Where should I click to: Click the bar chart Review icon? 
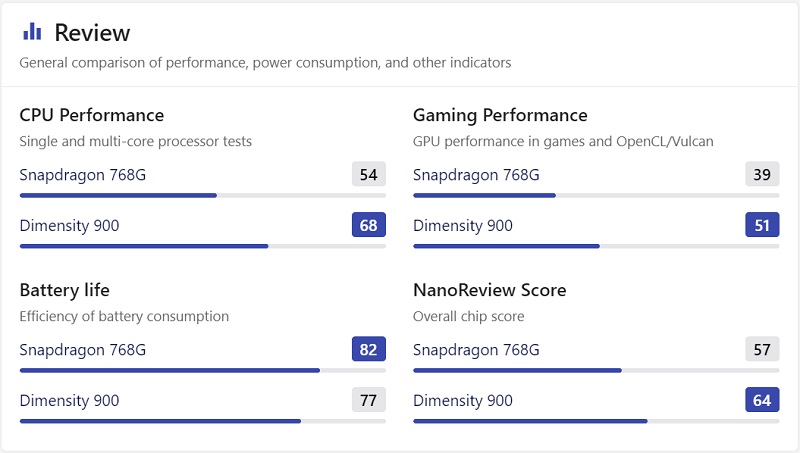pyautogui.click(x=32, y=32)
